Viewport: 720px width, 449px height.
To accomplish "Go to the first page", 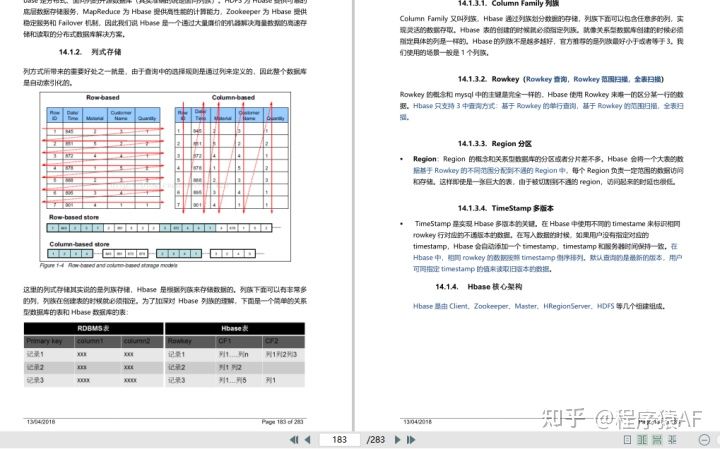I will point(294,439).
